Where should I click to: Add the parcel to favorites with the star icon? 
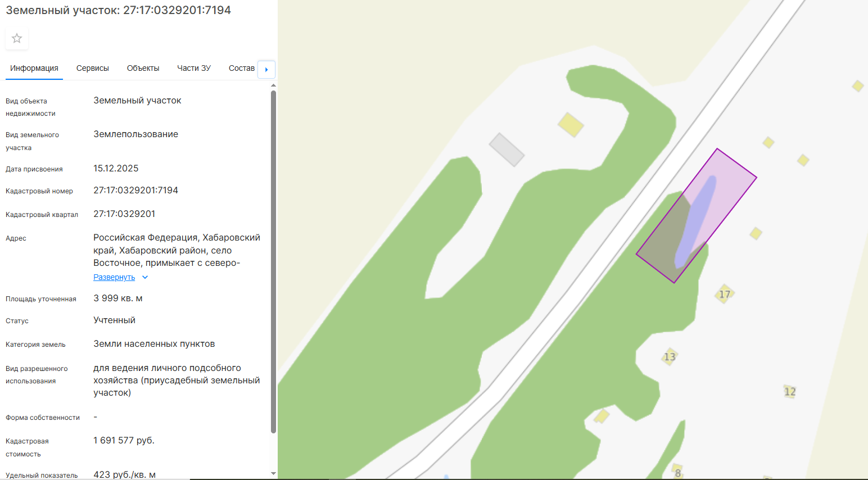pos(17,38)
